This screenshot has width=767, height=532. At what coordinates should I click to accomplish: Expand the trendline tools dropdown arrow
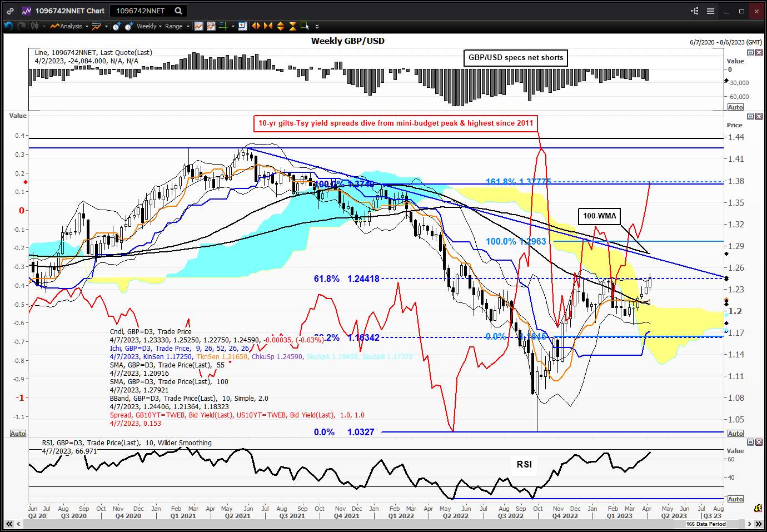[106, 26]
